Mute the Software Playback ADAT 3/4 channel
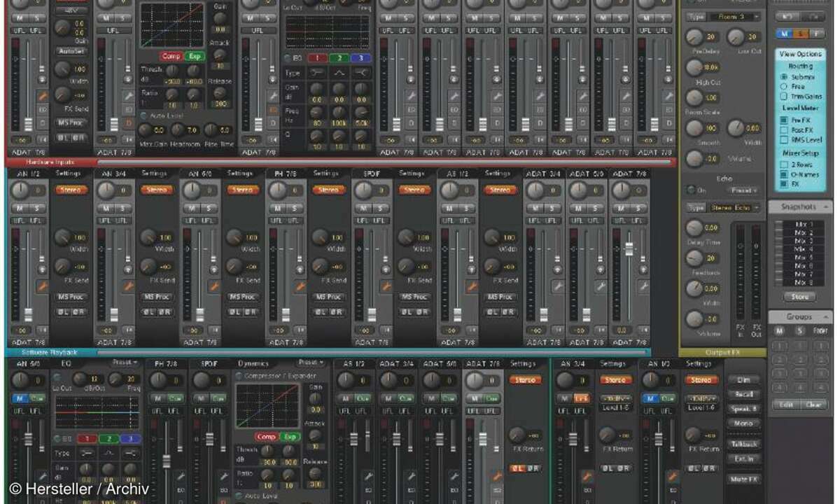Screen dimensions: 840x504 click(536, 208)
